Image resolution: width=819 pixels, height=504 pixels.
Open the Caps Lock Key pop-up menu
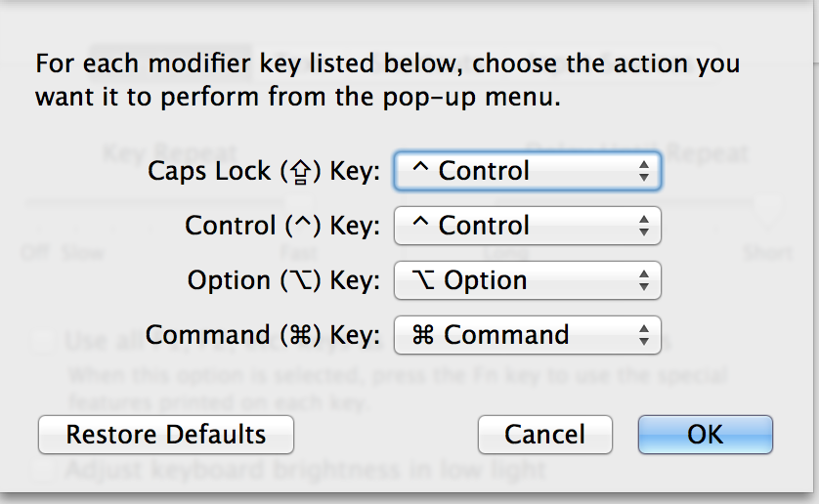pyautogui.click(x=528, y=171)
